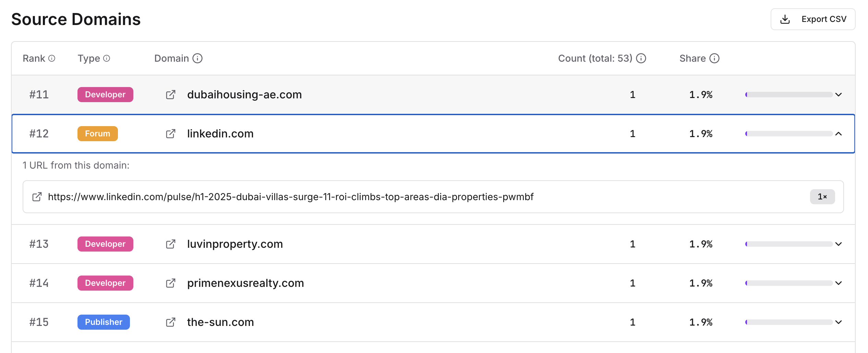The width and height of the screenshot is (868, 353).
Task: Click the Type column info icon
Action: [107, 58]
